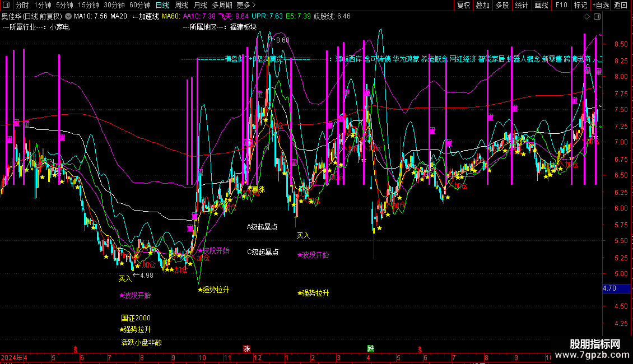The width and height of the screenshot is (633, 364).
Task: Select the 日线 daily chart tab
Action: [162, 5]
